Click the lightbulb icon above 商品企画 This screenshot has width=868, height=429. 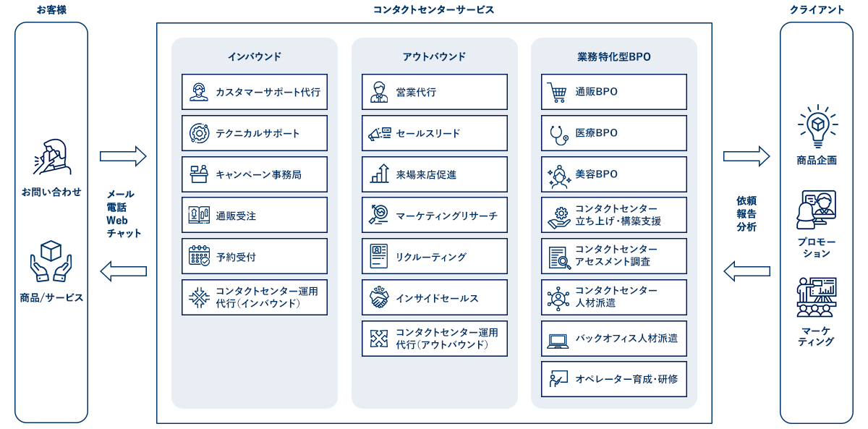click(x=817, y=127)
